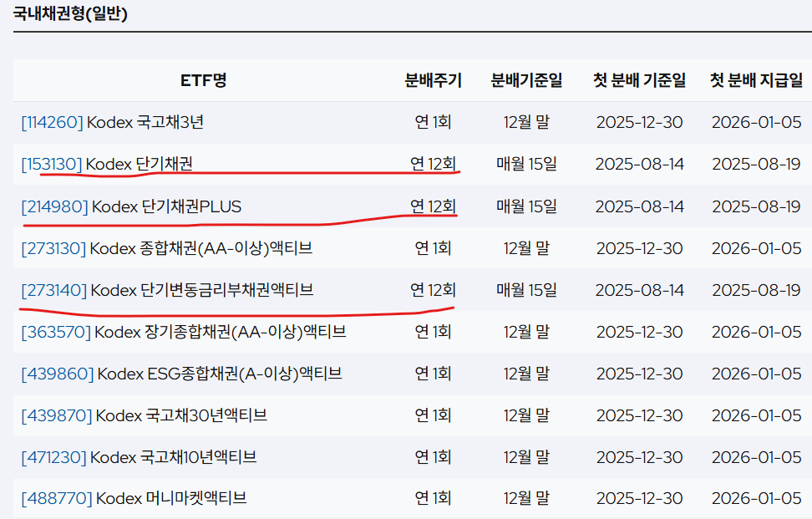812x519 pixels.
Task: Click 2025-08-14 in Kodex 단기채권PLUS row
Action: point(640,206)
